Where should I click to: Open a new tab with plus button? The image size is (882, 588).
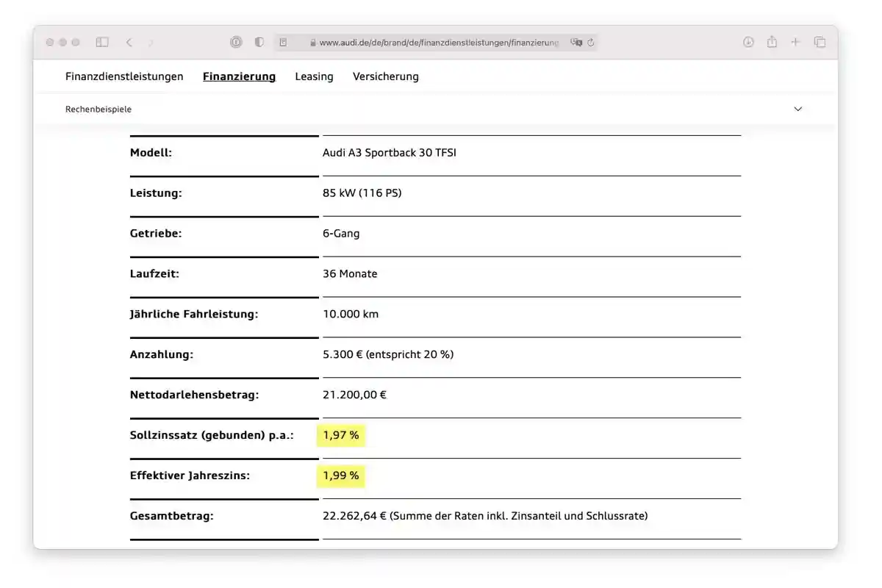[x=795, y=43]
